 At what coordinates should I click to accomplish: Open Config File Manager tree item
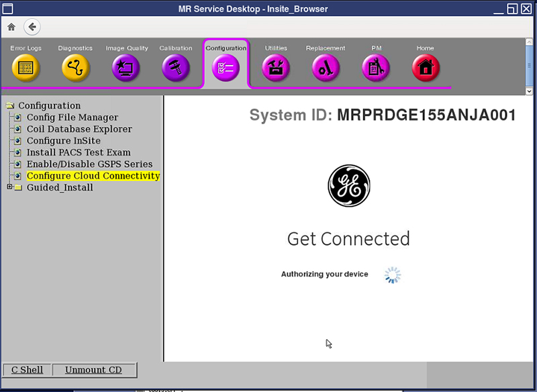[72, 117]
